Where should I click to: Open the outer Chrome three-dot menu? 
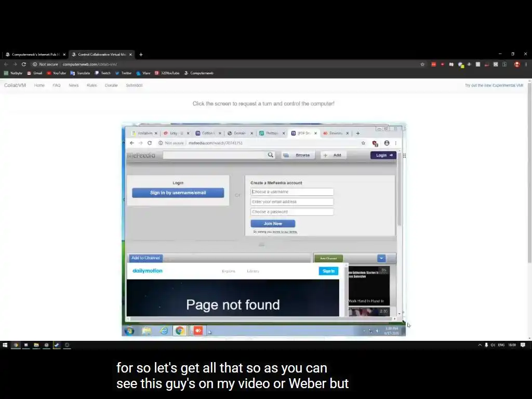[x=526, y=64]
